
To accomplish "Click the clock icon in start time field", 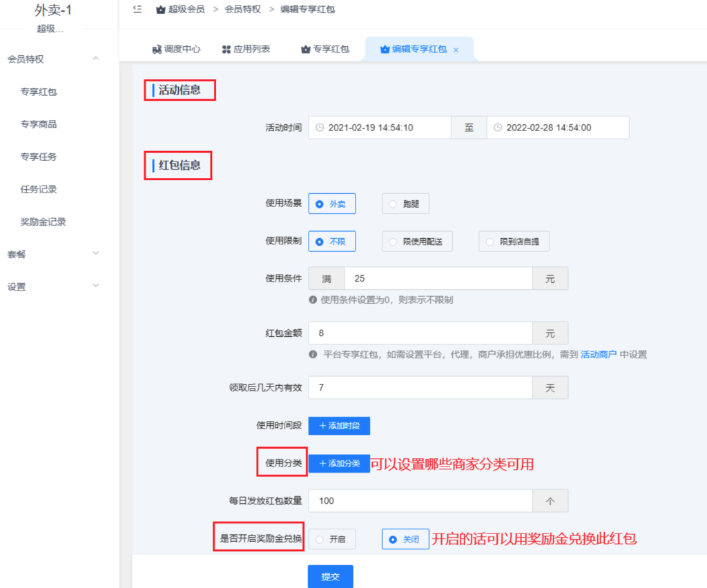I will coord(320,128).
